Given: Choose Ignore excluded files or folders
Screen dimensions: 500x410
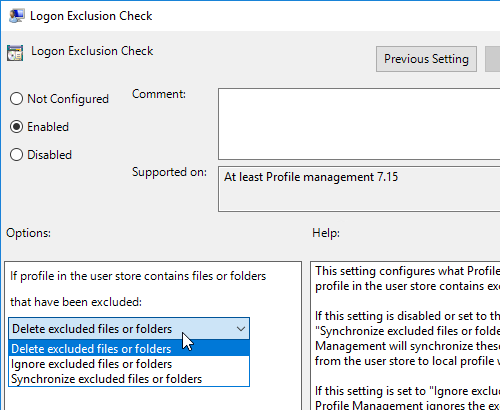Looking at the screenshot, I should [x=129, y=364].
